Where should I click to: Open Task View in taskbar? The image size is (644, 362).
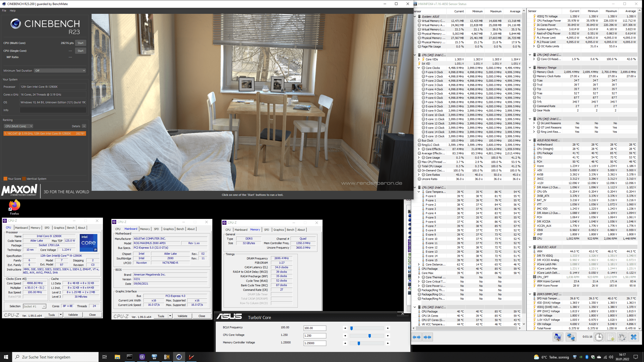click(105, 357)
